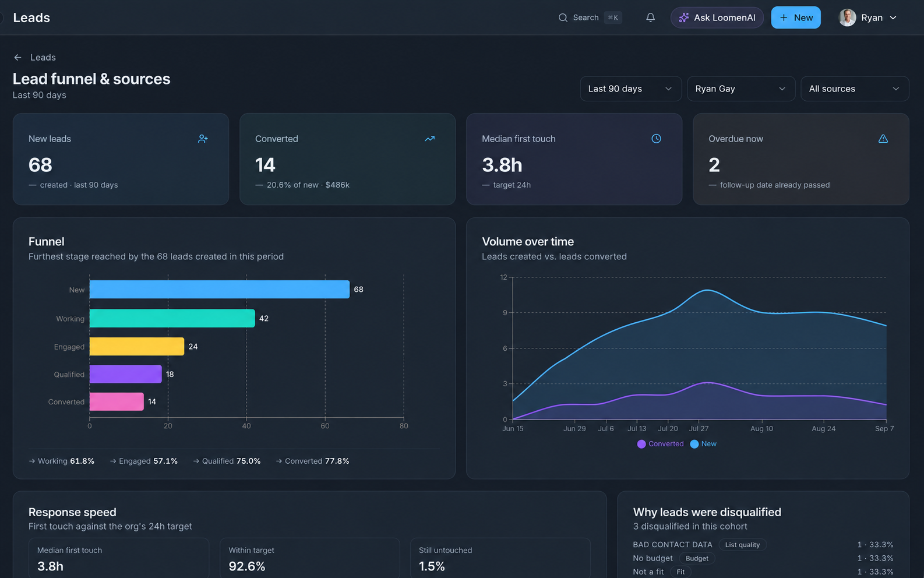
Task: Click the Within target 92.6% stat
Action: (309, 558)
